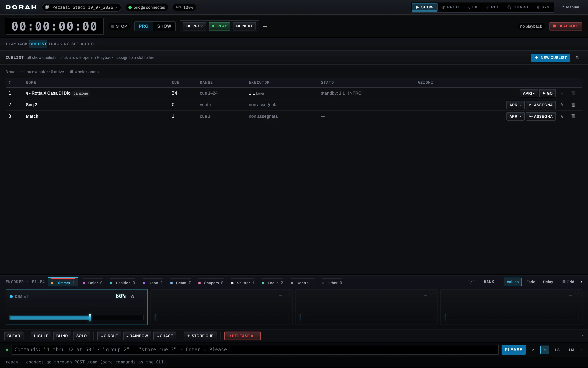Image resolution: width=588 pixels, height=368 pixels.
Task: Open APRI menu for Seq 2
Action: pos(515,105)
